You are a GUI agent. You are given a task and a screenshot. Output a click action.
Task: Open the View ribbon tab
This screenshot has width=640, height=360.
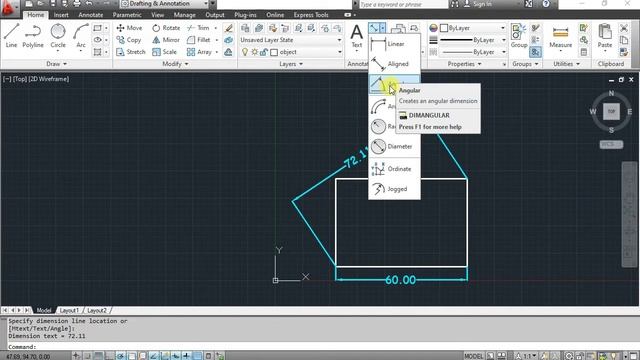pyautogui.click(x=158, y=15)
